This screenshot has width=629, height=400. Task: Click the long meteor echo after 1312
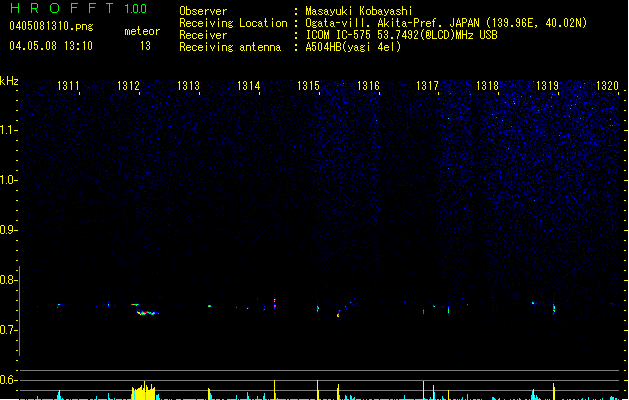[148, 313]
